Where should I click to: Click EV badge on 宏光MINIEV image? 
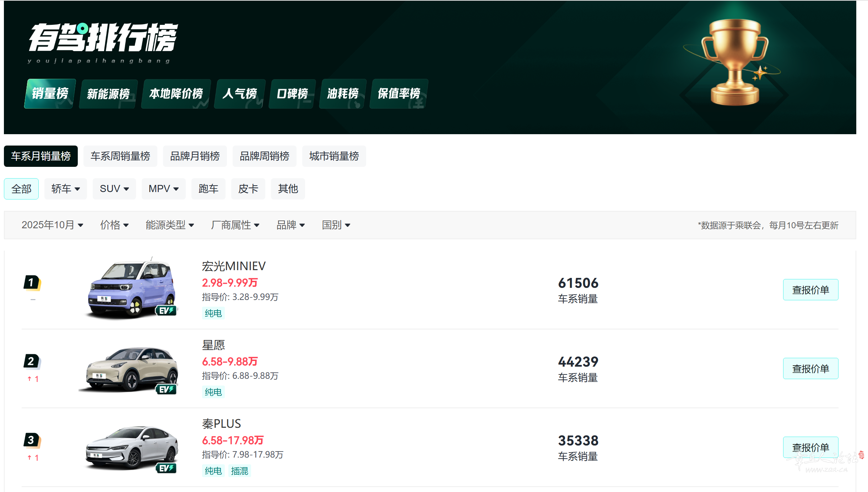[x=166, y=311]
